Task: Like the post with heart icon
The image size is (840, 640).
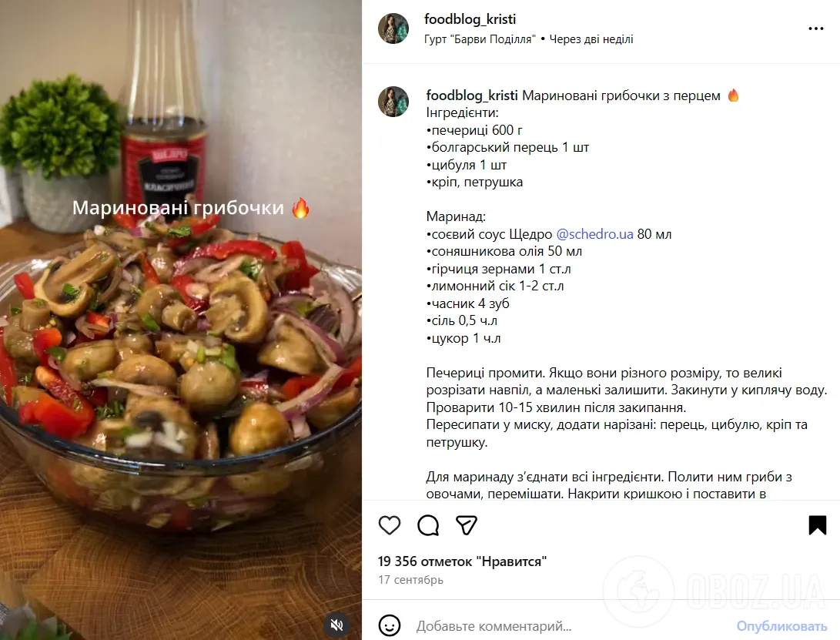Action: tap(390, 525)
